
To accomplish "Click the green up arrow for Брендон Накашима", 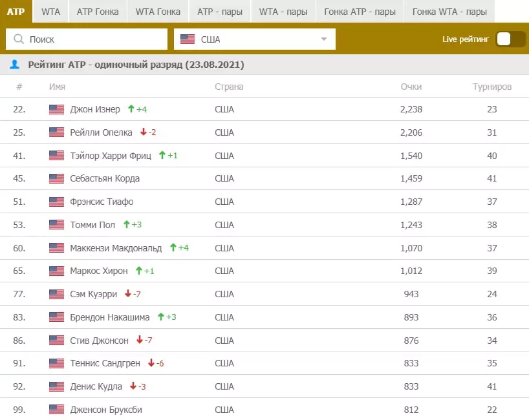I will tap(161, 317).
